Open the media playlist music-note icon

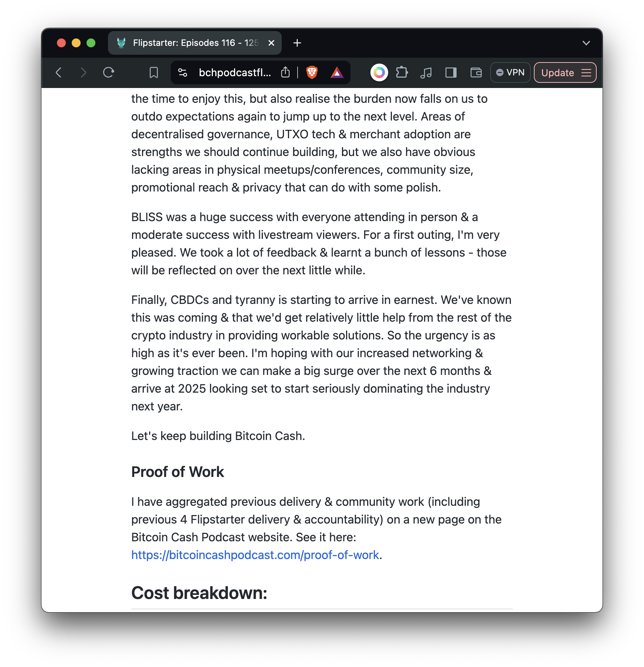(426, 72)
